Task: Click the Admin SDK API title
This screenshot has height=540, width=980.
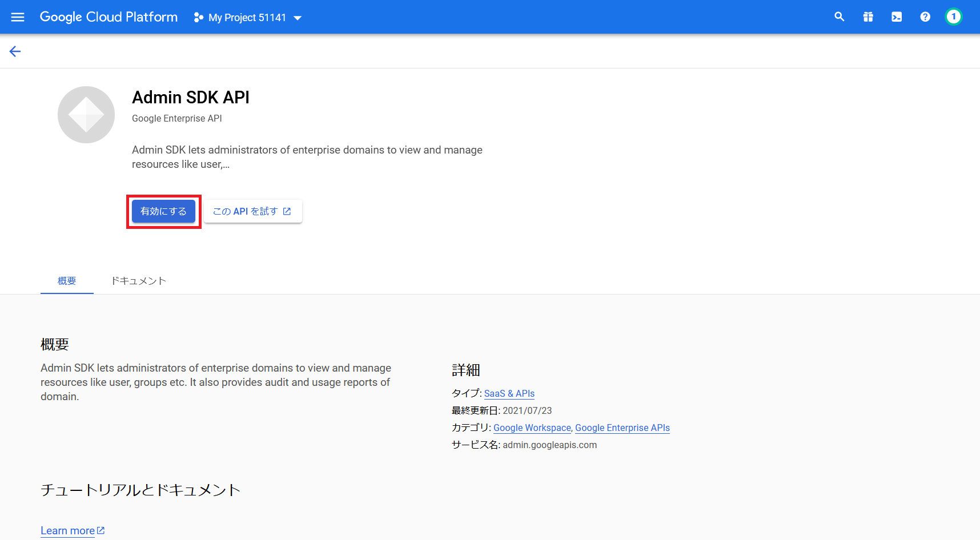Action: [191, 97]
